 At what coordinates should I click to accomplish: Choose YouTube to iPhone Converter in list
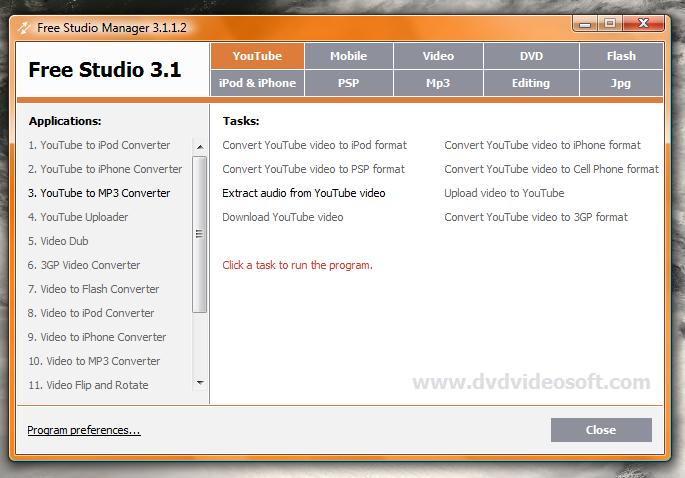[105, 169]
